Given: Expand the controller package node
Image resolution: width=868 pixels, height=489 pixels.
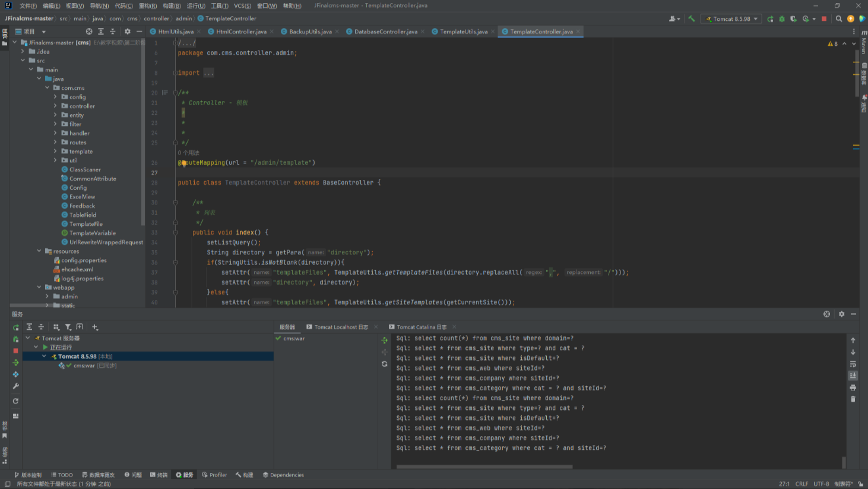Looking at the screenshot, I should [56, 106].
